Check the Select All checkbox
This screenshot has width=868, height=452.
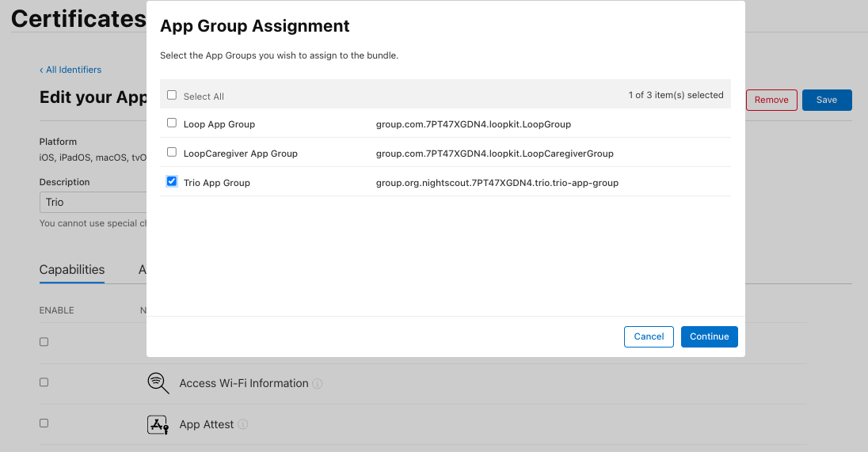pos(172,95)
